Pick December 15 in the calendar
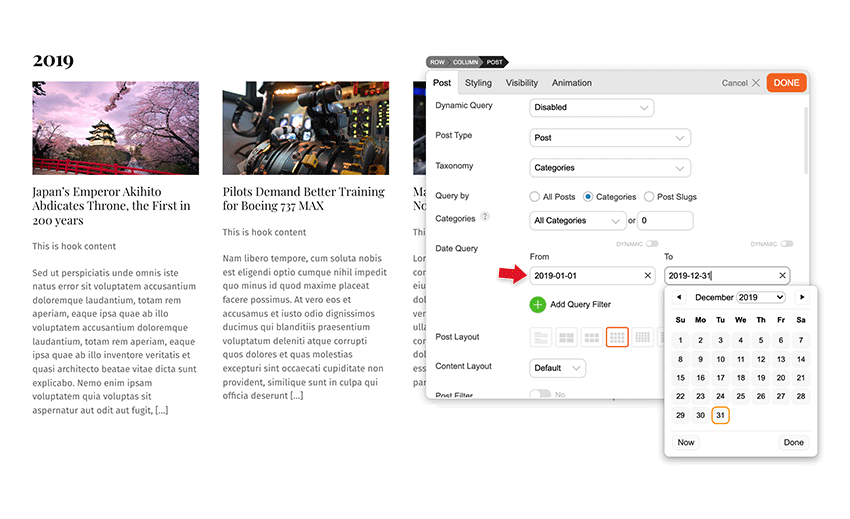The image size is (850, 519). pyautogui.click(x=680, y=378)
